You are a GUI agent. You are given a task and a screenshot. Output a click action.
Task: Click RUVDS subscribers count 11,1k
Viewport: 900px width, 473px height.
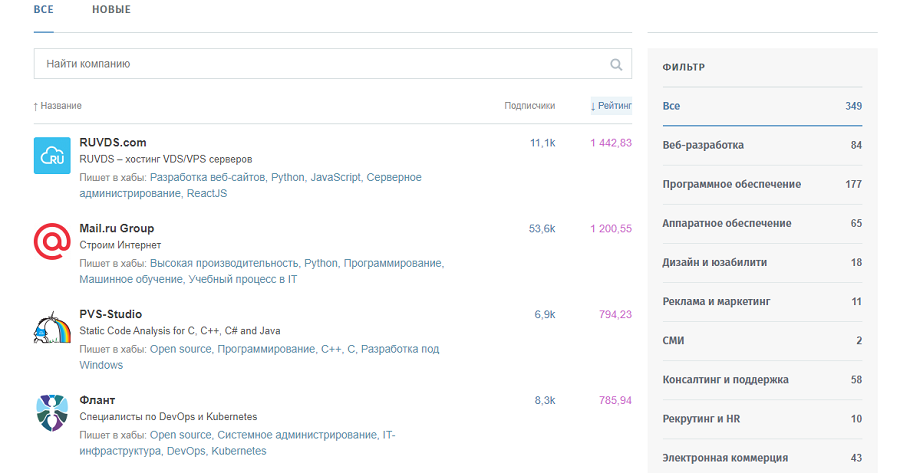click(x=542, y=143)
